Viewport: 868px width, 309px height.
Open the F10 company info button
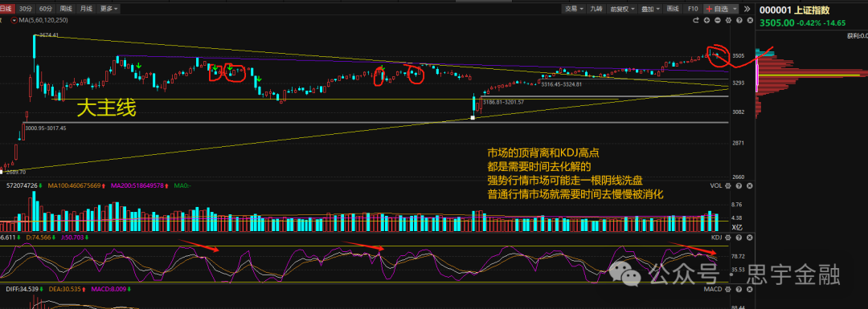pyautogui.click(x=693, y=9)
